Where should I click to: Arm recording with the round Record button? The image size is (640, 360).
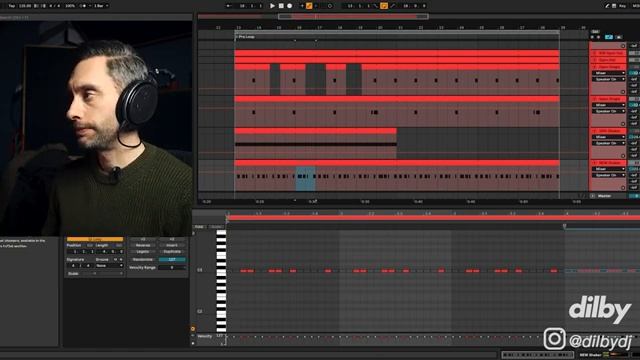pyautogui.click(x=290, y=6)
